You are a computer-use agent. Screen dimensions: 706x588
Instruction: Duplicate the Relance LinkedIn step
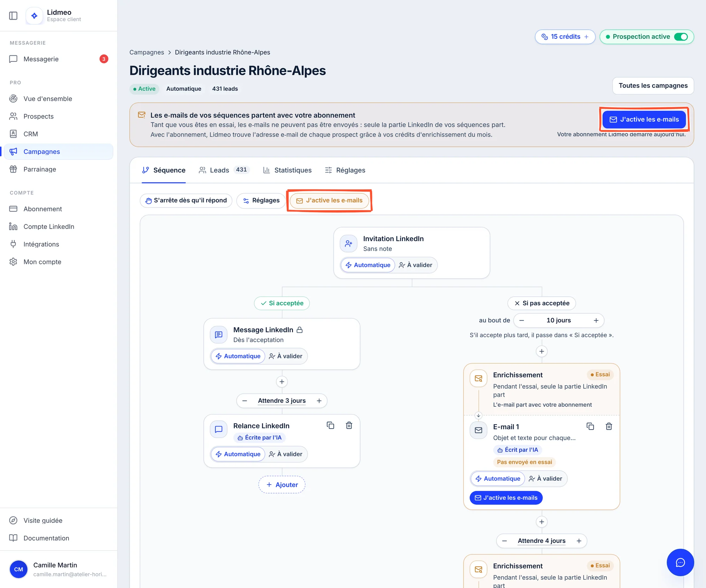coord(330,425)
